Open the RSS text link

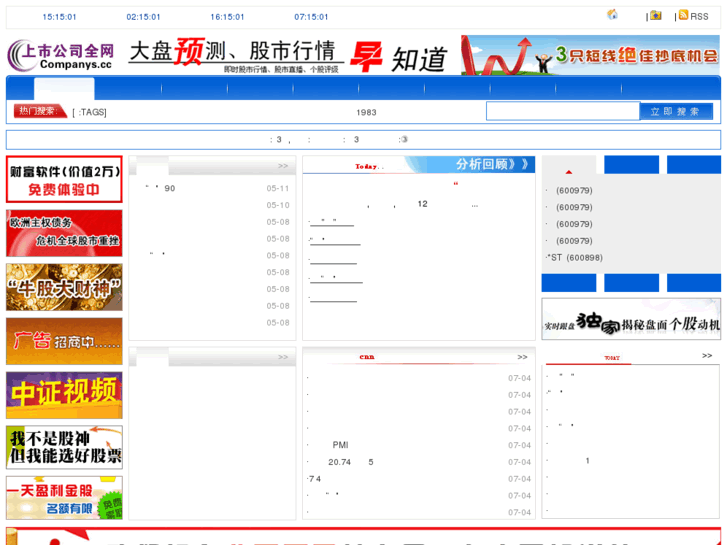[699, 17]
